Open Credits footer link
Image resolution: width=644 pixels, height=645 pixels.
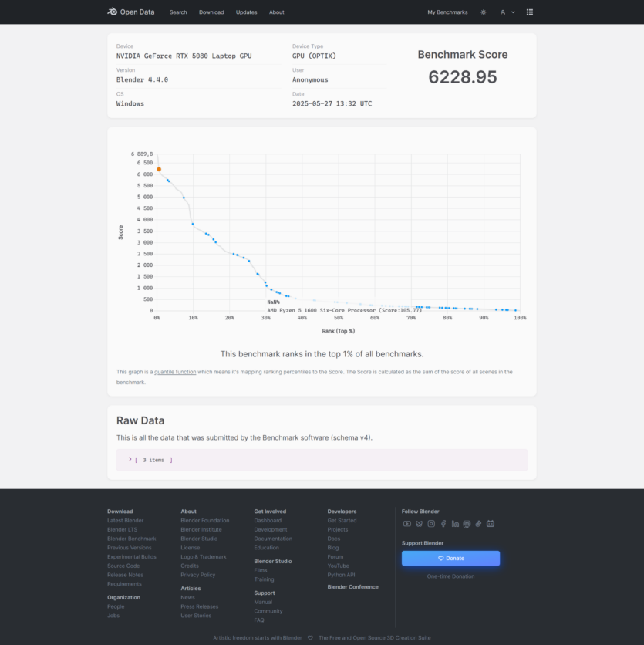tap(190, 566)
